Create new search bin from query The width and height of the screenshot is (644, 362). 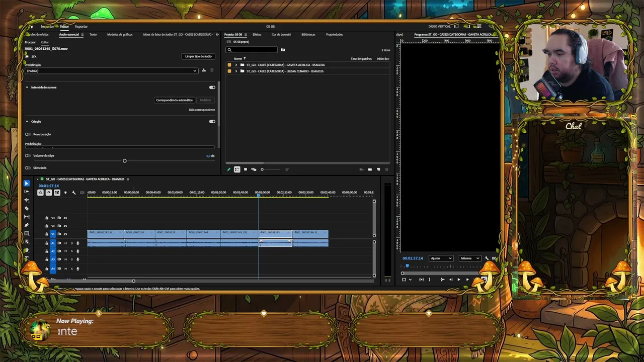pyautogui.click(x=283, y=50)
